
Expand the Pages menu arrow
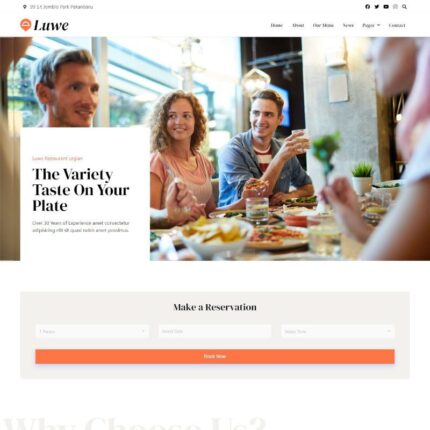378,25
